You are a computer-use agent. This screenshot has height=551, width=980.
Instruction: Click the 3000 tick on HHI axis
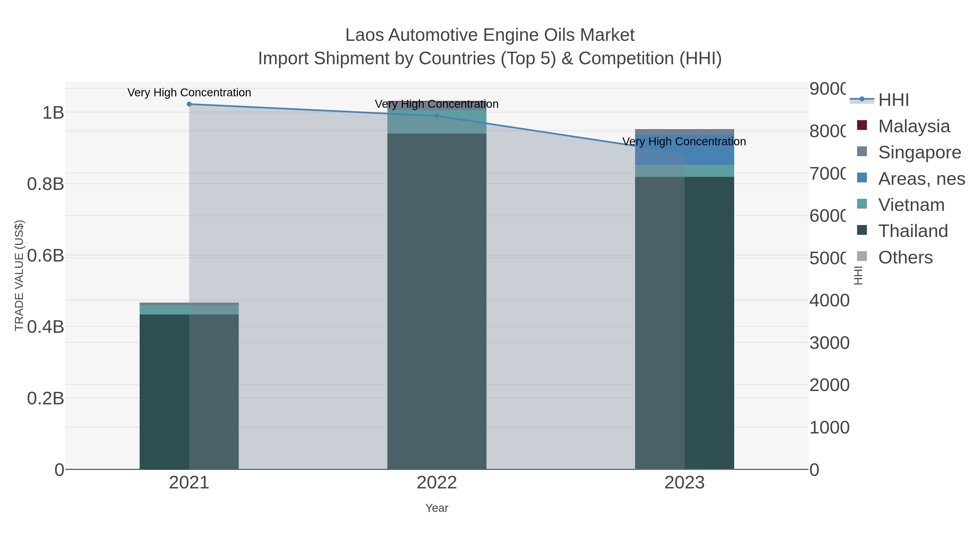click(x=829, y=343)
